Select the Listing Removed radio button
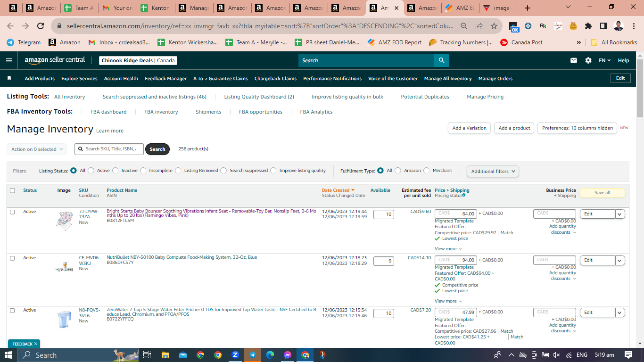The width and height of the screenshot is (644, 362). click(x=178, y=171)
